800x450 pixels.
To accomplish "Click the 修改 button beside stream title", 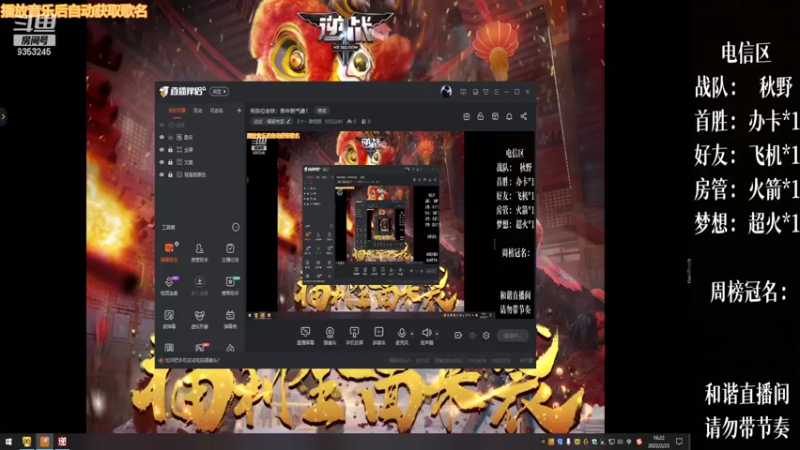I will click(322, 110).
